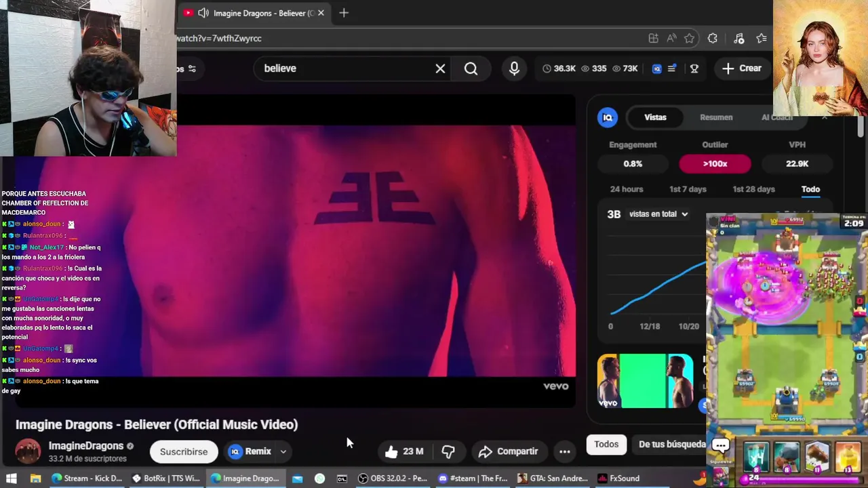The height and width of the screenshot is (488, 868).
Task: Open the ImagineDragons channel name link
Action: pyautogui.click(x=86, y=446)
